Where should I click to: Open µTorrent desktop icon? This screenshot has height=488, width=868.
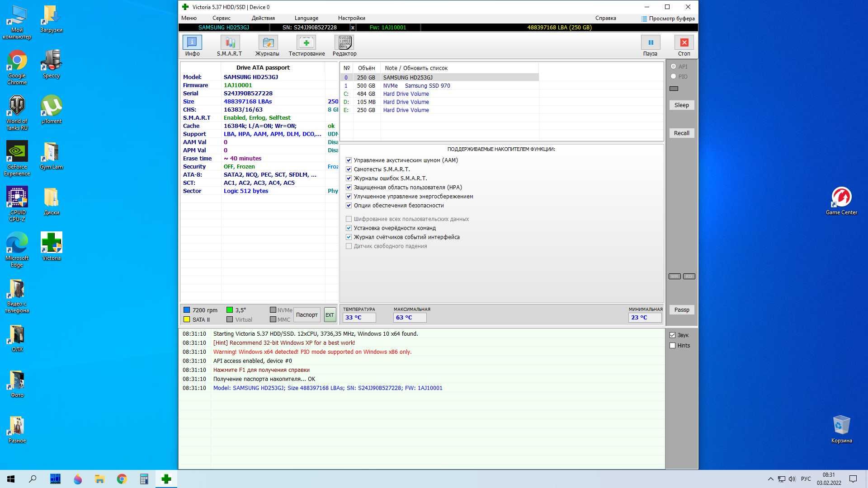[x=51, y=110]
